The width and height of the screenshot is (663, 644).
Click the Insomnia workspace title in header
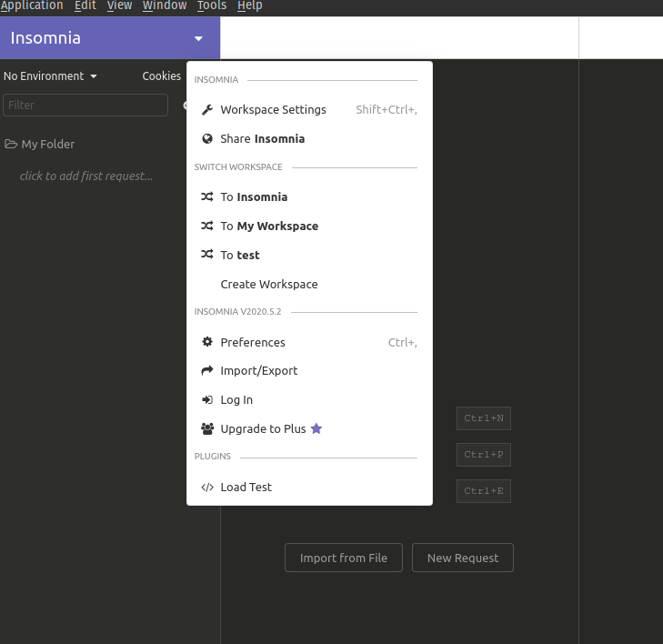pyautogui.click(x=45, y=38)
